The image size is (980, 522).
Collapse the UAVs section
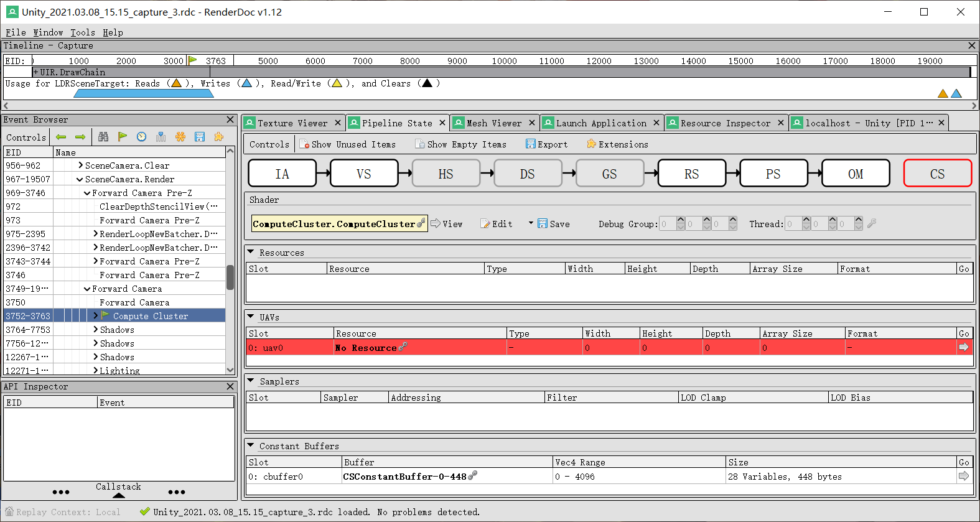(x=251, y=317)
